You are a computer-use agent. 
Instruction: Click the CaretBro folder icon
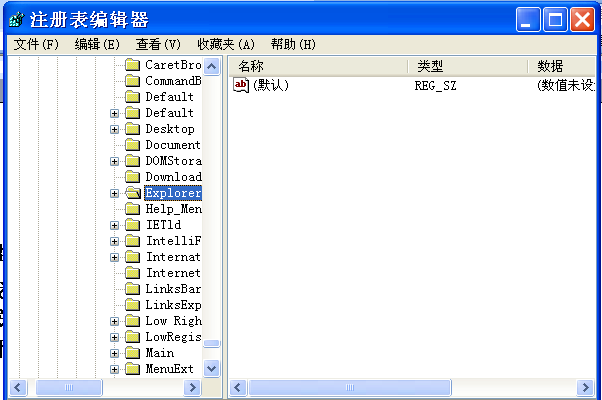(132, 65)
